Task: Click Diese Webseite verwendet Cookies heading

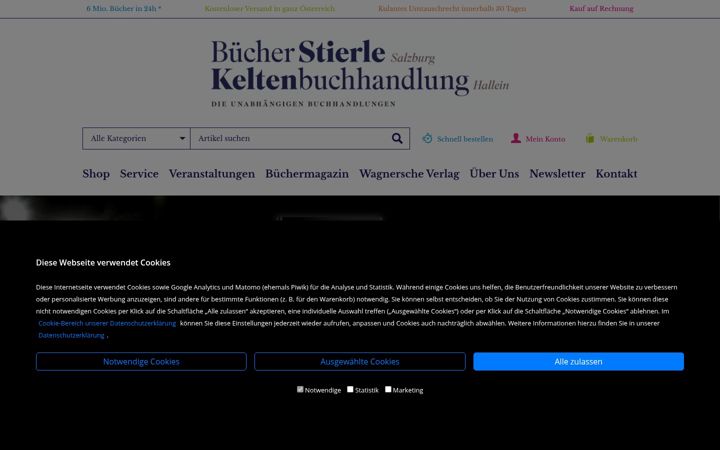Action: pyautogui.click(x=103, y=263)
